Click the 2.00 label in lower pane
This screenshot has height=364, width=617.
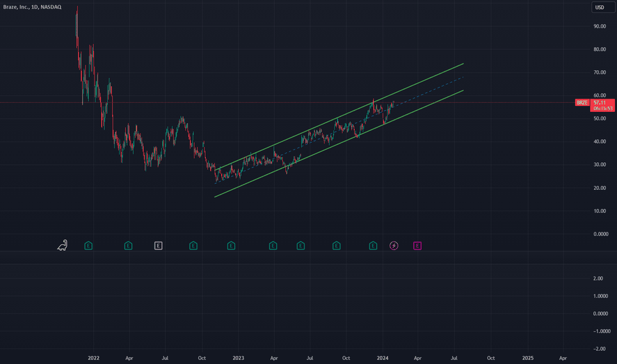[x=598, y=279]
